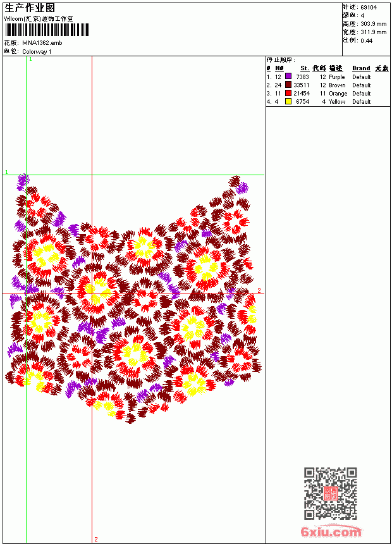
Task: Click the purple color swatch in stop sequence
Action: (x=288, y=76)
